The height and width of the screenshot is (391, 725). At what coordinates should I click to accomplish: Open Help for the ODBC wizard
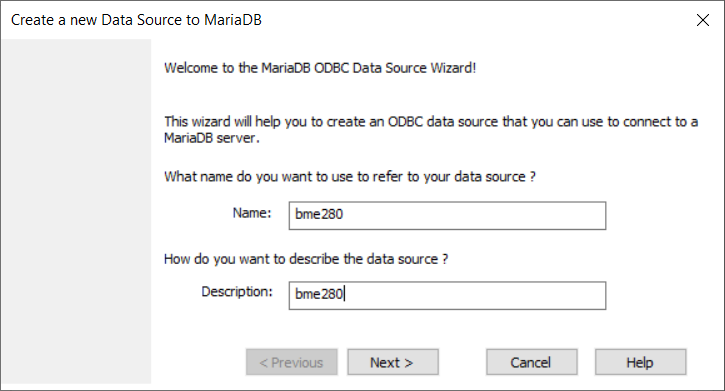point(640,362)
